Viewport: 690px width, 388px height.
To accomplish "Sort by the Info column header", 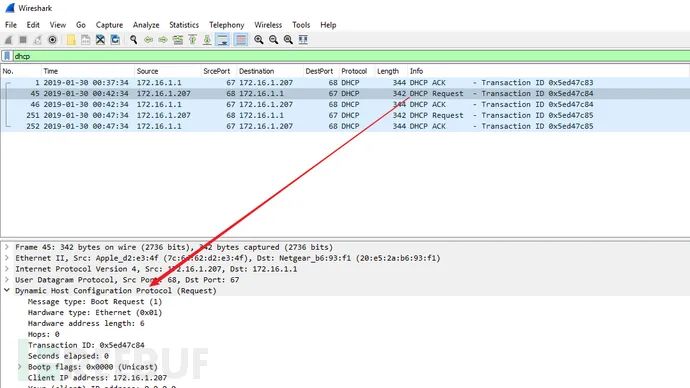I will click(548, 71).
